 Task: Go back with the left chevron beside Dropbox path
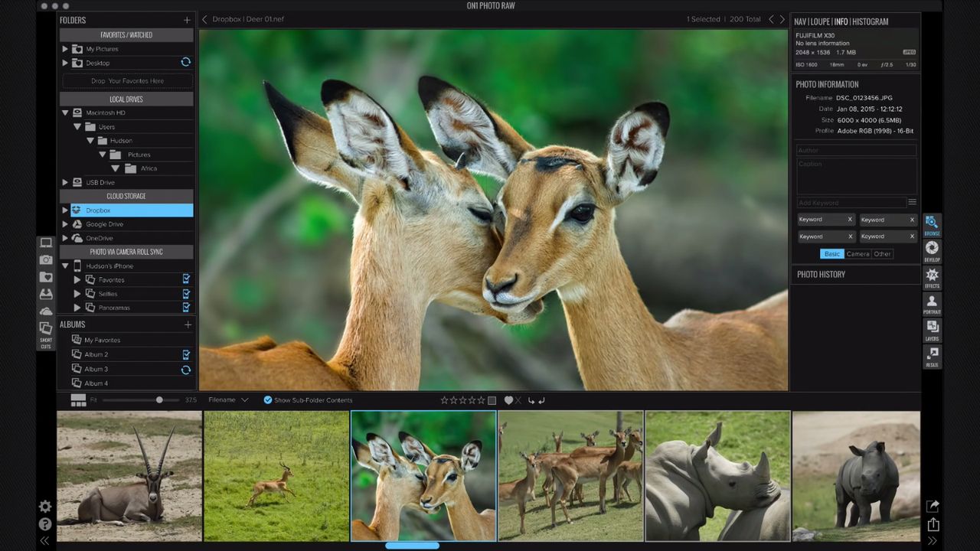[x=204, y=19]
